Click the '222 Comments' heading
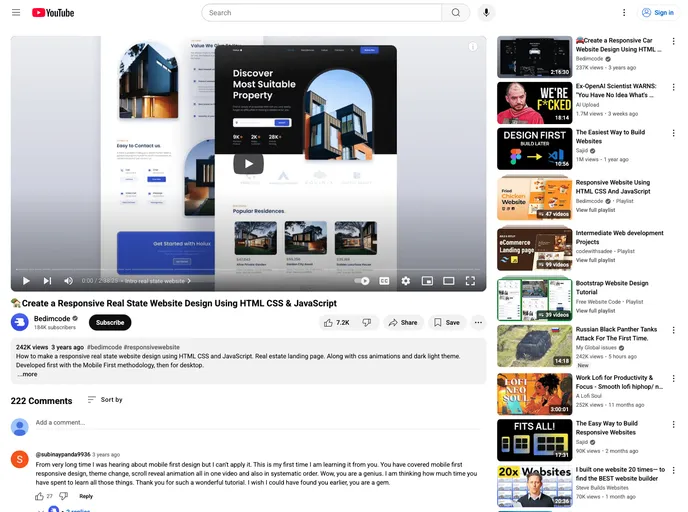 pyautogui.click(x=41, y=401)
